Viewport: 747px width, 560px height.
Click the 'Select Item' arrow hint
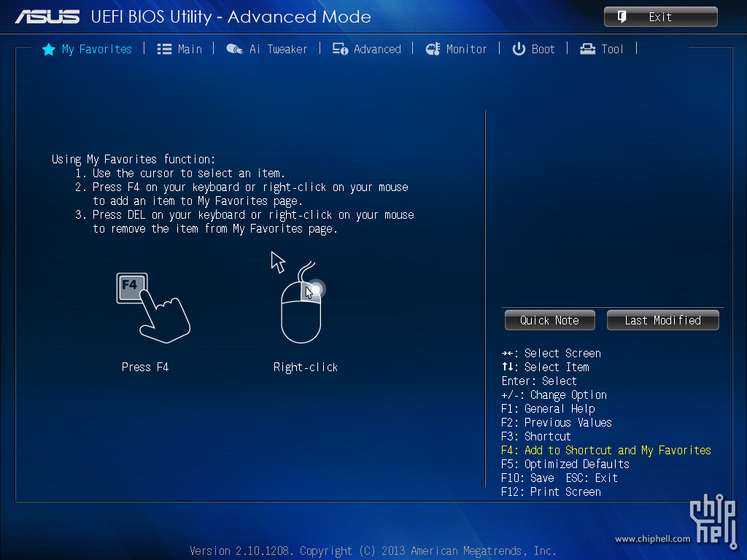coord(546,367)
